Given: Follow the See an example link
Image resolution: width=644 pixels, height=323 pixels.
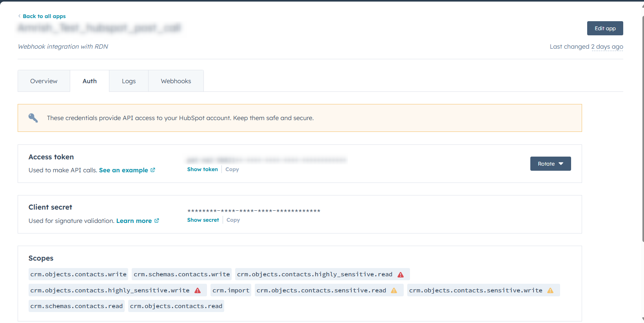Looking at the screenshot, I should click(x=123, y=170).
